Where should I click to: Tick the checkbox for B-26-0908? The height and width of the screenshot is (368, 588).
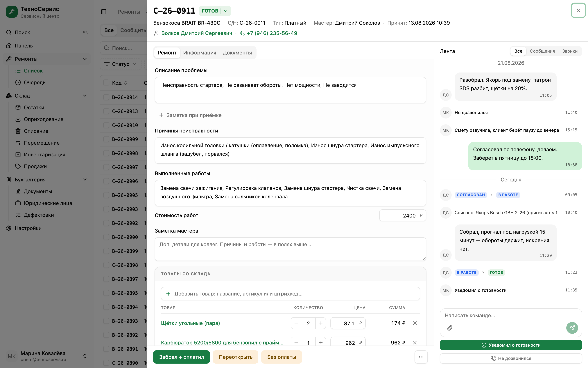pyautogui.click(x=106, y=153)
